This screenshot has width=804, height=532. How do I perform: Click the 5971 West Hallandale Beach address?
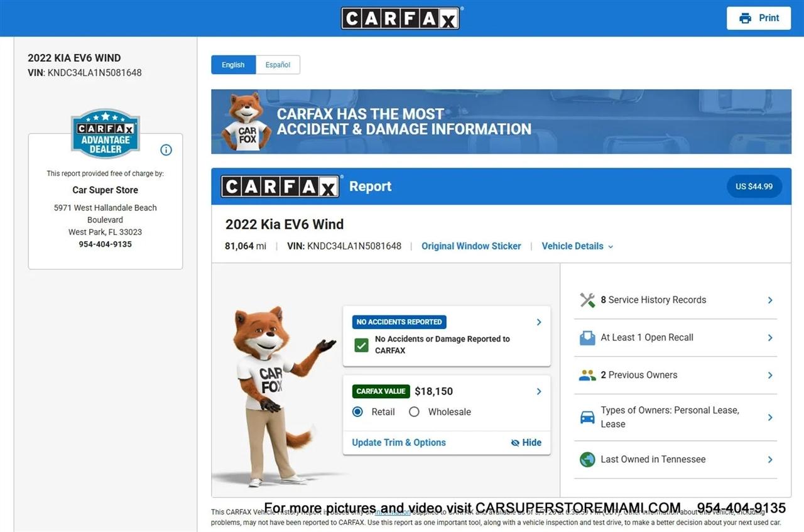[106, 220]
